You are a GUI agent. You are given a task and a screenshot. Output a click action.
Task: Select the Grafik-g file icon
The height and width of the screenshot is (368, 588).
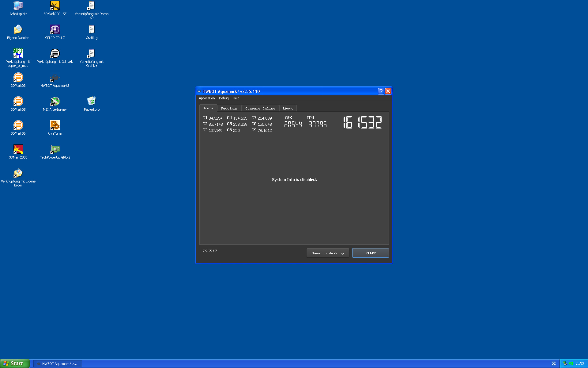click(x=92, y=32)
